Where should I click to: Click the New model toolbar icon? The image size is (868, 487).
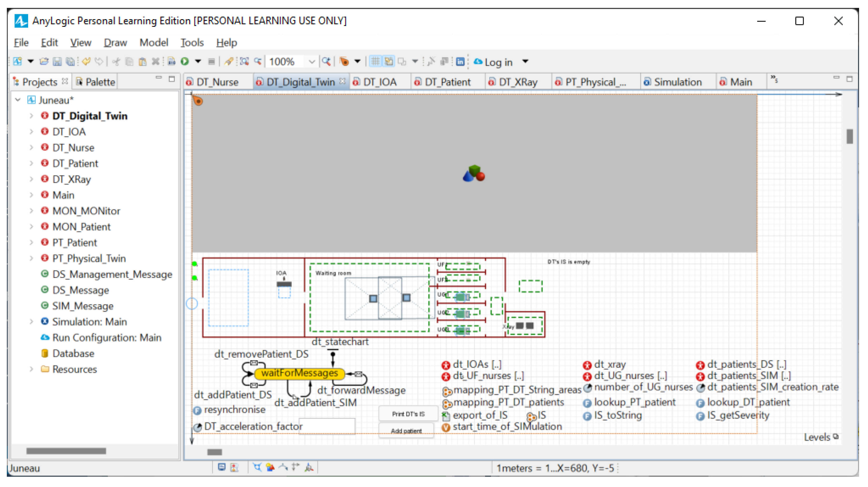tap(18, 61)
